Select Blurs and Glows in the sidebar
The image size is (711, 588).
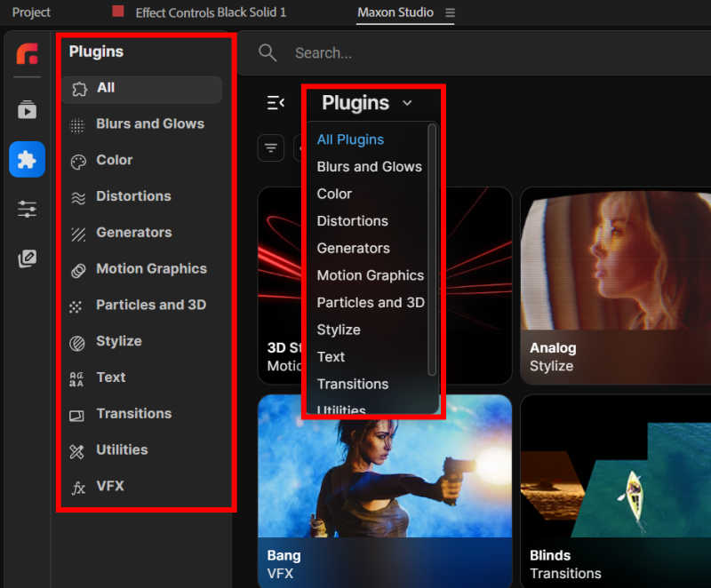tap(149, 124)
